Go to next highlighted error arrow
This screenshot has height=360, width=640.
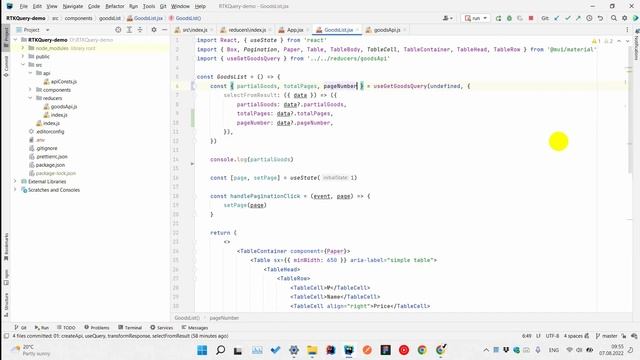point(627,41)
